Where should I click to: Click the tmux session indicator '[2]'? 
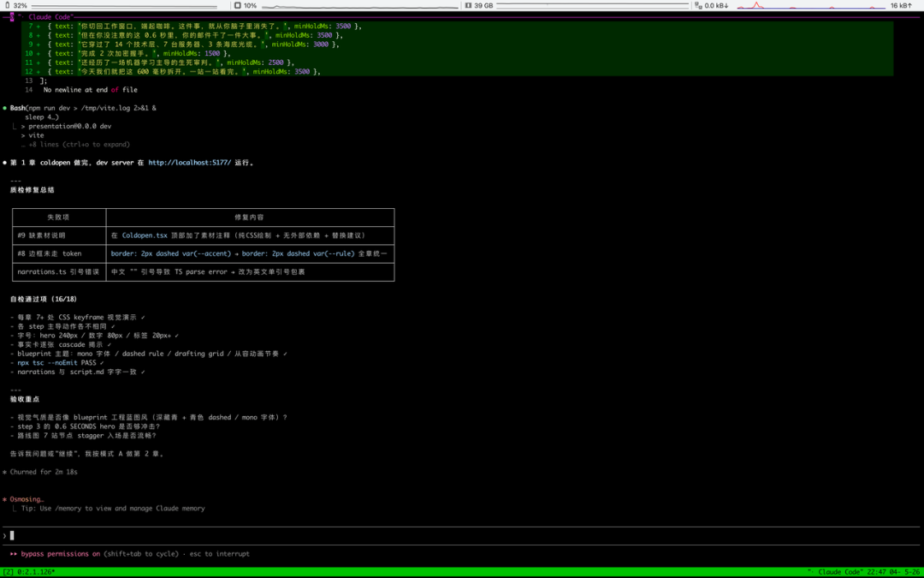[9, 572]
